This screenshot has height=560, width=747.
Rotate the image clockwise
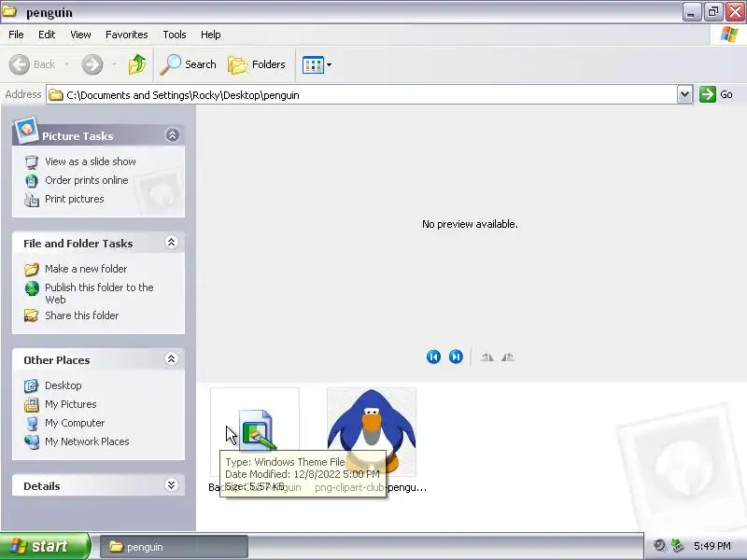(x=486, y=357)
